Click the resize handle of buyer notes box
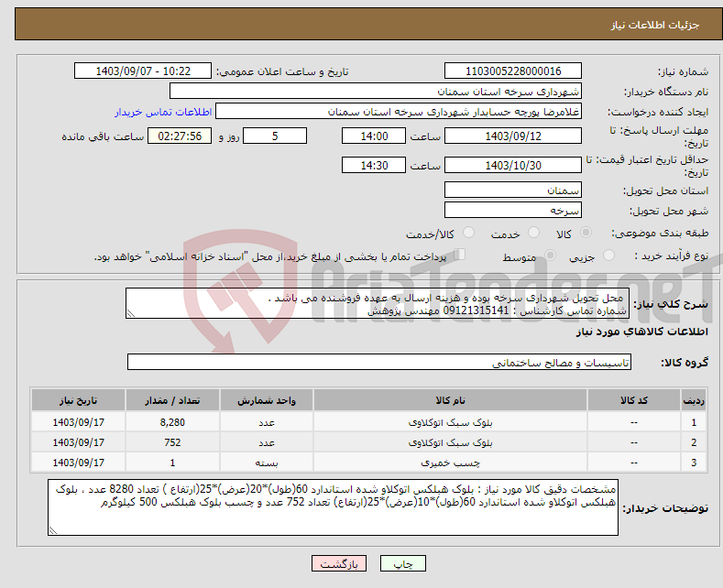The height and width of the screenshot is (588, 723). (53, 530)
